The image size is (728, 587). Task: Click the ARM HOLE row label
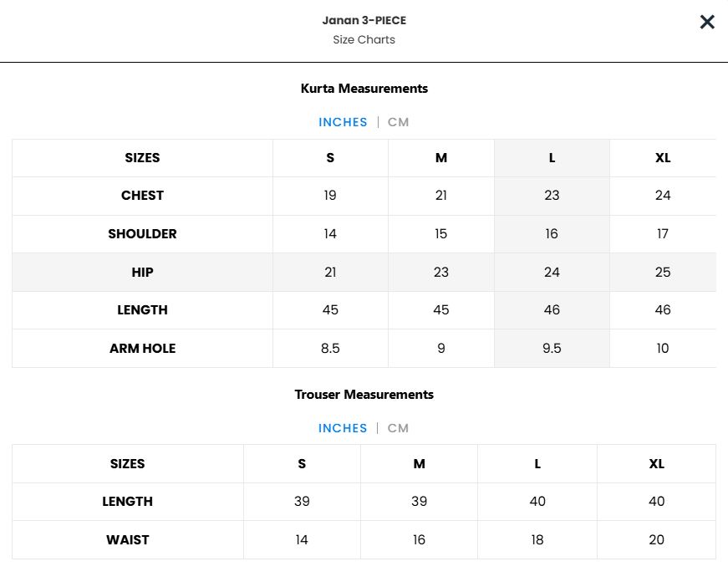pyautogui.click(x=142, y=349)
